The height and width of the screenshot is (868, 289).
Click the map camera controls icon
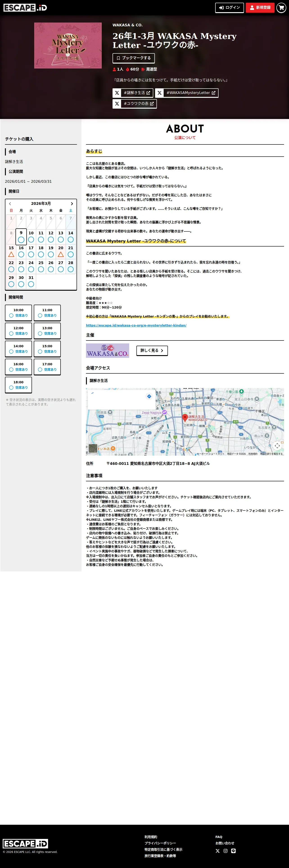click(x=277, y=445)
